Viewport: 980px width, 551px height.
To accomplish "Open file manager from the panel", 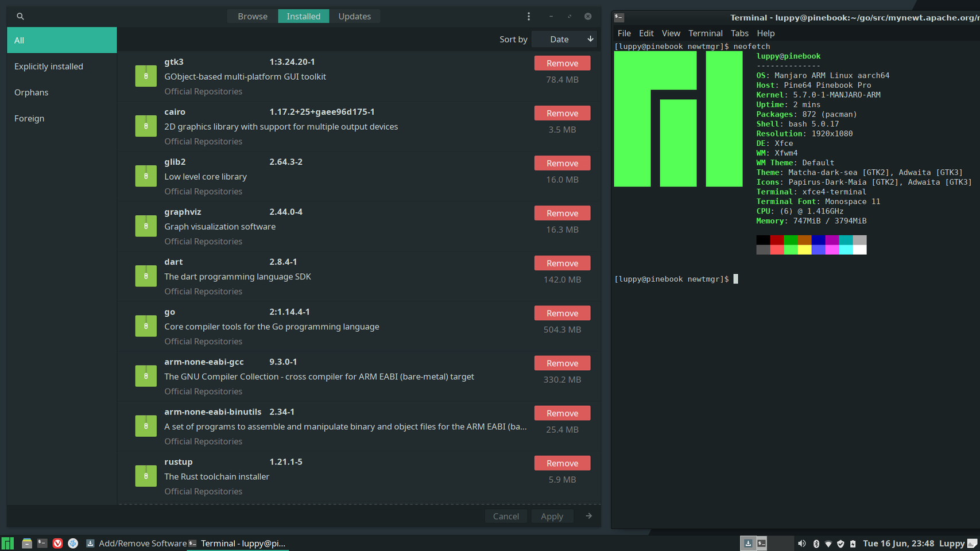I will click(x=26, y=544).
